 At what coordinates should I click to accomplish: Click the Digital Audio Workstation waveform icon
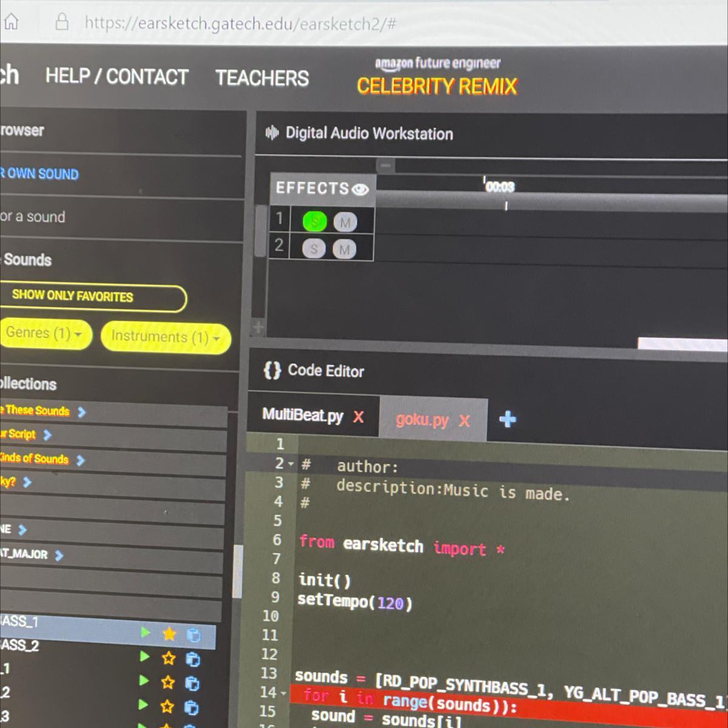point(272,132)
